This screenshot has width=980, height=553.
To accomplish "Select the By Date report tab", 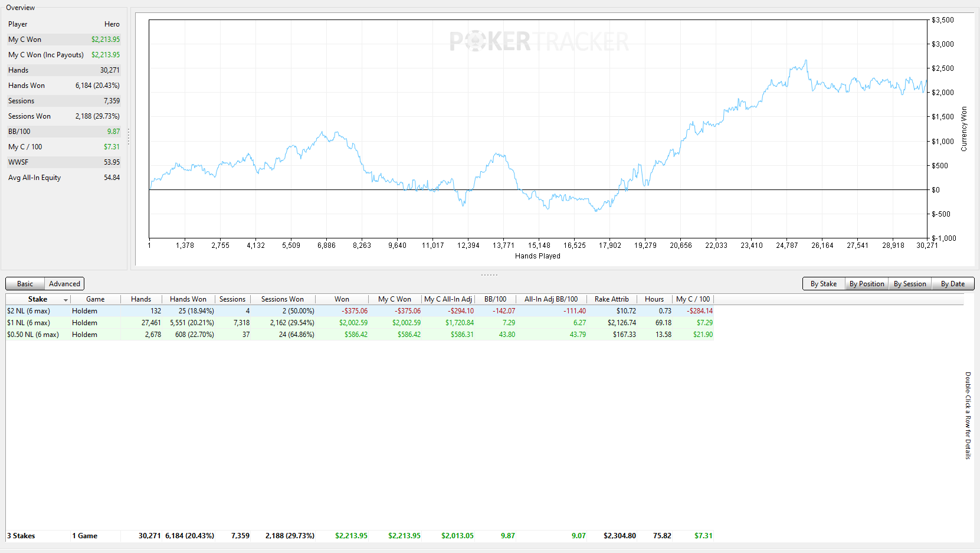I will pos(953,284).
